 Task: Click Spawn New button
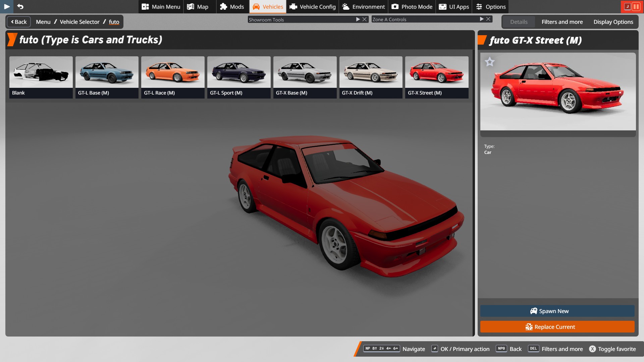tap(557, 311)
